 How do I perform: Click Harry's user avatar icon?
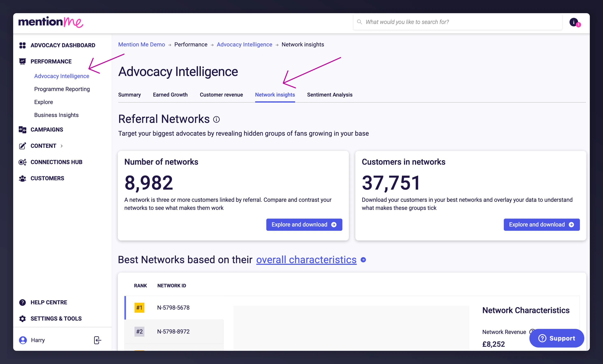pos(23,340)
